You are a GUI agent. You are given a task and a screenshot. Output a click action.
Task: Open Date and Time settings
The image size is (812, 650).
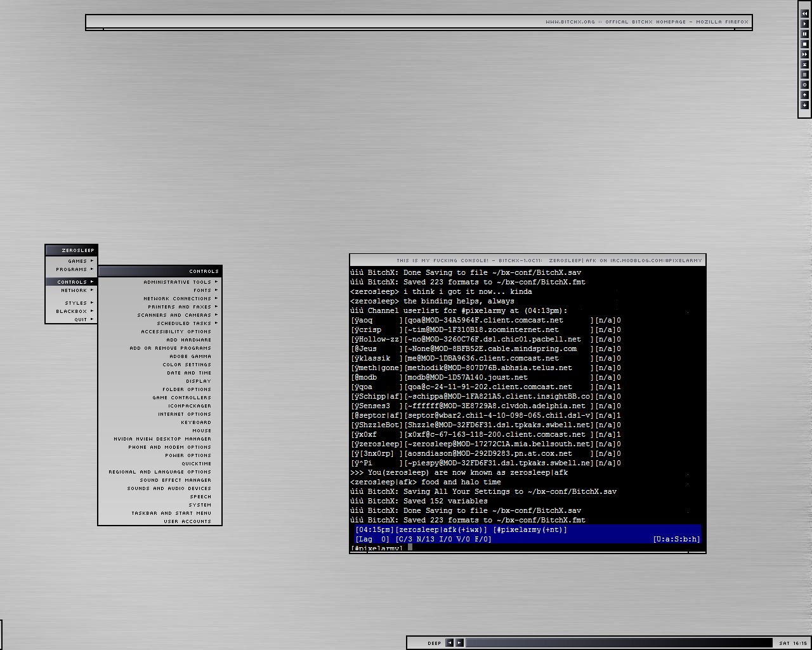tap(159, 373)
